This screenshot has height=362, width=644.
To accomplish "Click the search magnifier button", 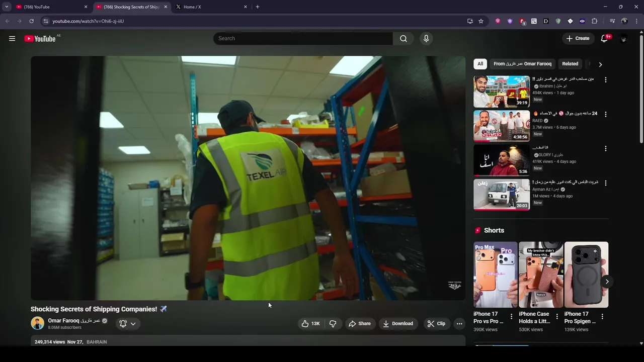I will pos(404,39).
